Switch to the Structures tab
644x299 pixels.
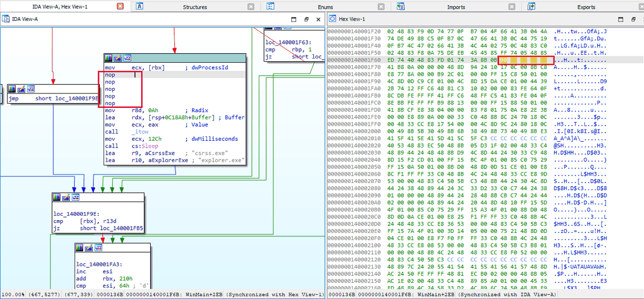pyautogui.click(x=194, y=7)
